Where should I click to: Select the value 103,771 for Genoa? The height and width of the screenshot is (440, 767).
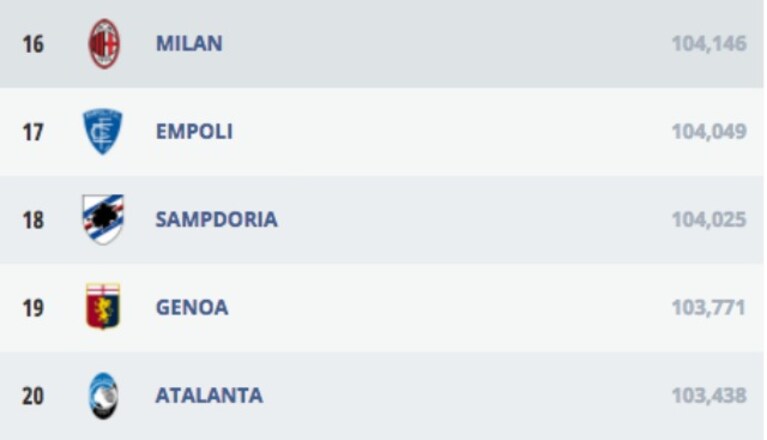tap(708, 308)
